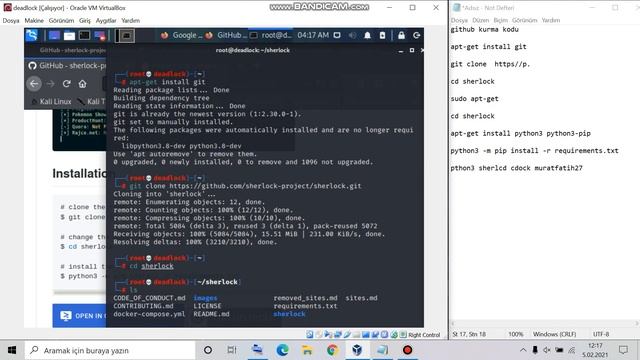640x360 pixels.
Task: Open VirtualBox Dosya menu
Action: coord(11,20)
